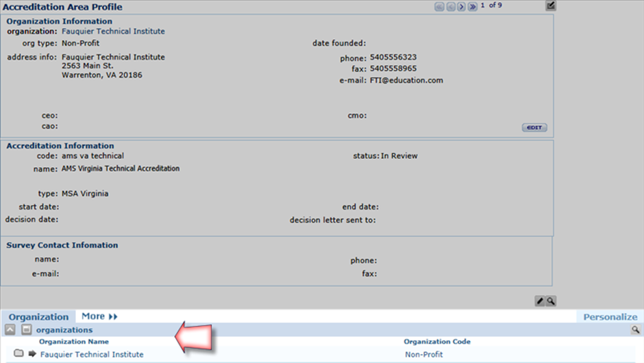The width and height of the screenshot is (644, 363).
Task: Click the organizations section title
Action: [64, 329]
